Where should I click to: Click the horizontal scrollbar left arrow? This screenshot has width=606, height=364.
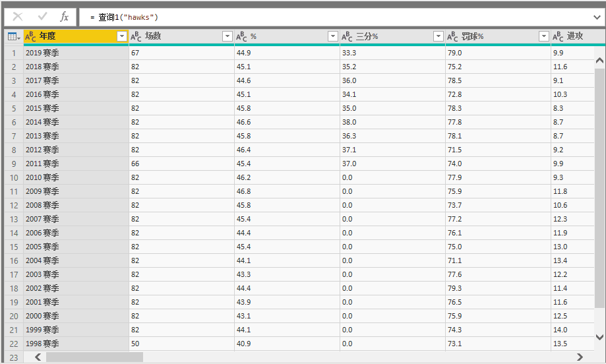click(x=38, y=357)
